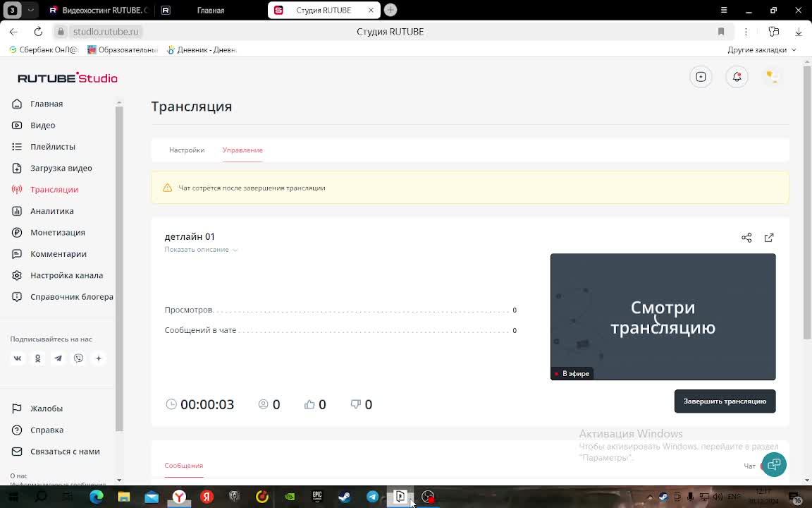Open Steam from taskbar
The width and height of the screenshot is (812, 508).
click(x=345, y=497)
